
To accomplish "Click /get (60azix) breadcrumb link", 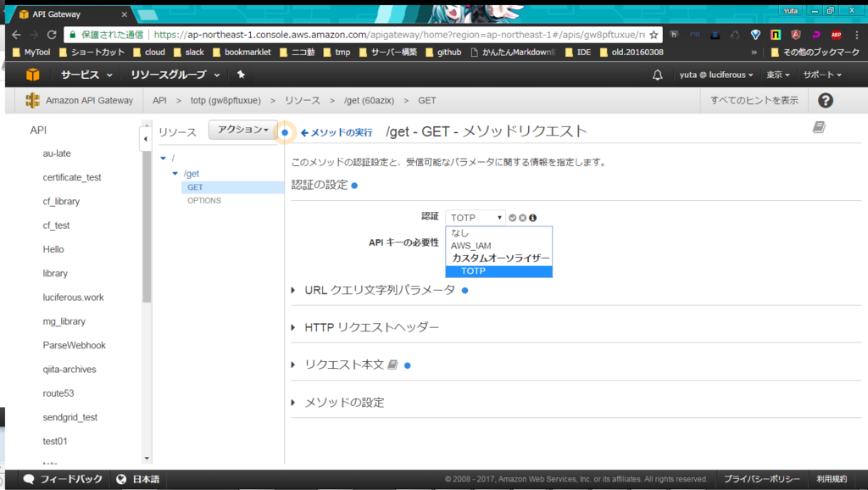I will (369, 100).
